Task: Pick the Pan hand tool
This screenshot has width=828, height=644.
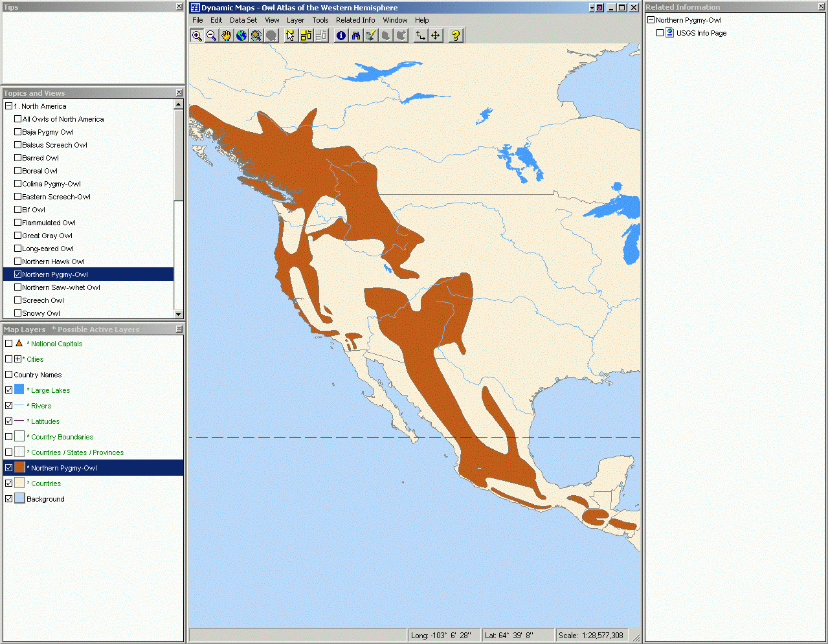Action: [226, 36]
